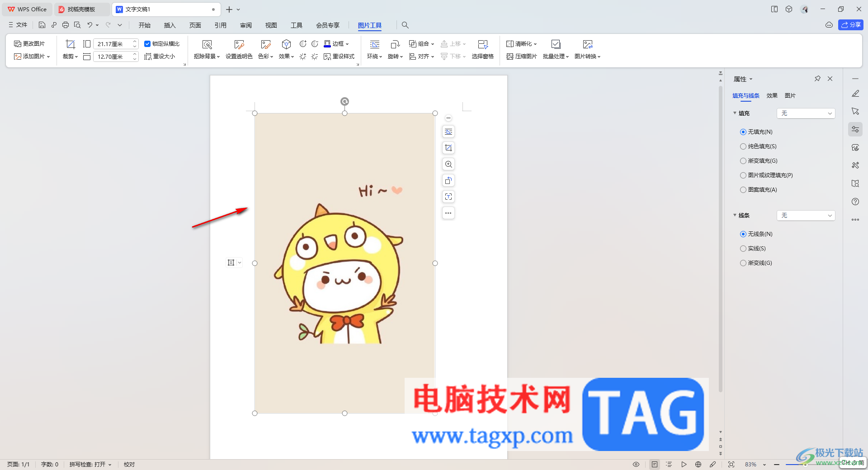Select 无线条(N) no line radio
The image size is (868, 470).
pyautogui.click(x=743, y=234)
